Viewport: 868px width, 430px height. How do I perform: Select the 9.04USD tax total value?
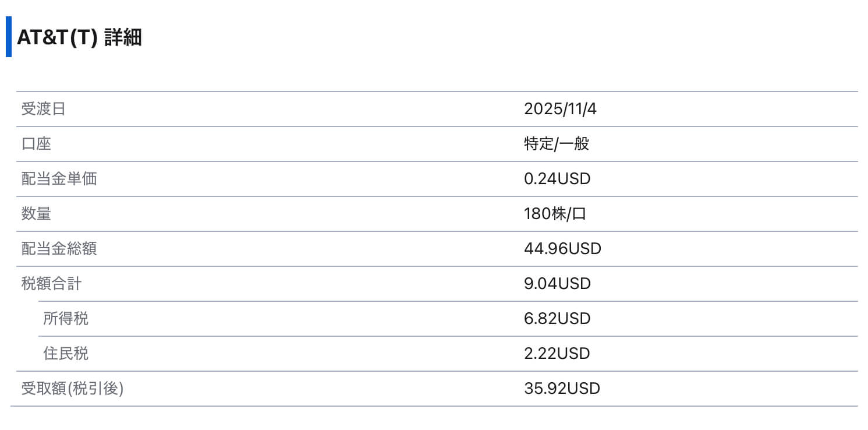(x=557, y=284)
